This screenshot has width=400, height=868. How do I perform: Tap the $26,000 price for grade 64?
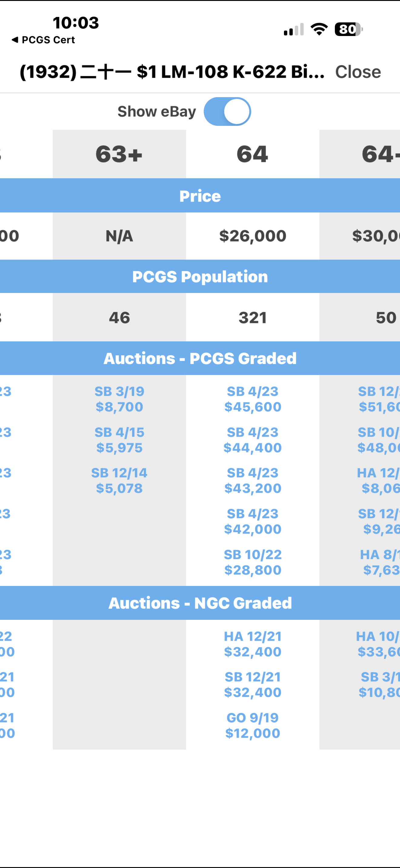tap(253, 236)
